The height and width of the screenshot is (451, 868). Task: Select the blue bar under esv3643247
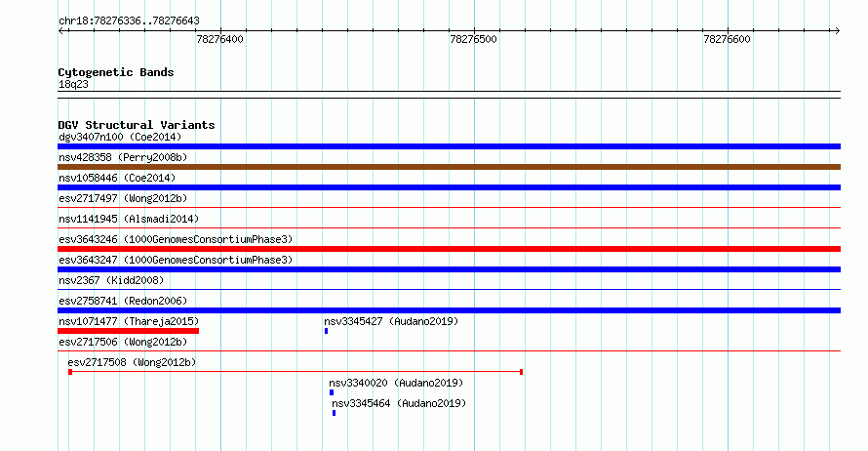tap(449, 269)
